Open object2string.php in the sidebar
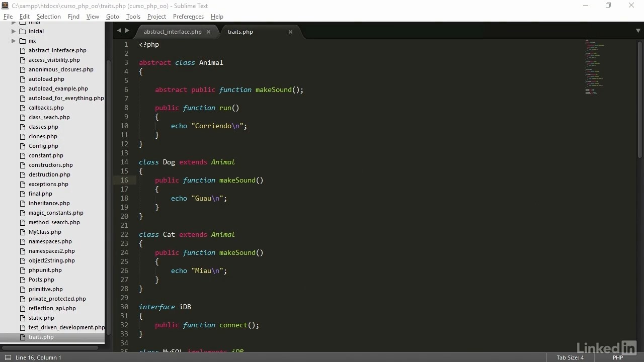The image size is (644, 362). [52, 260]
